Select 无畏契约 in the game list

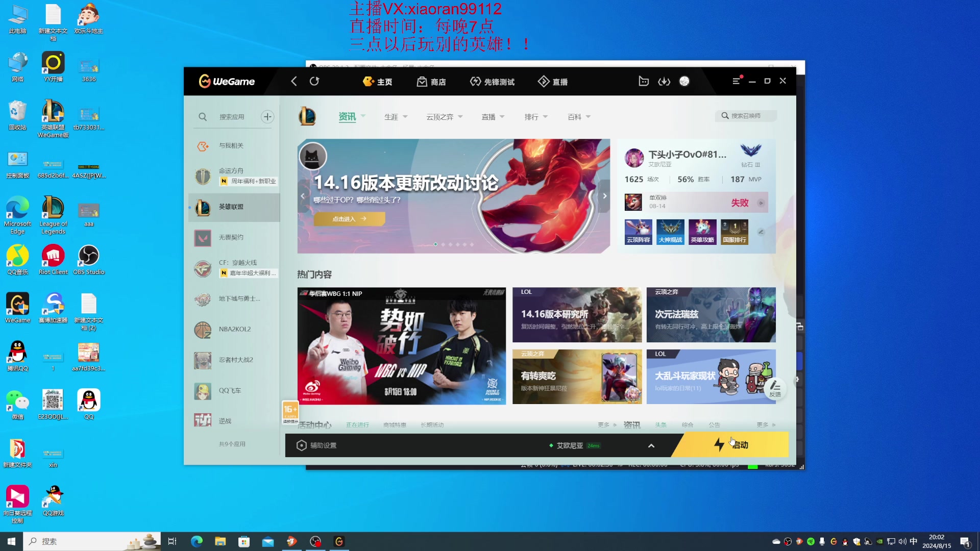(x=234, y=238)
